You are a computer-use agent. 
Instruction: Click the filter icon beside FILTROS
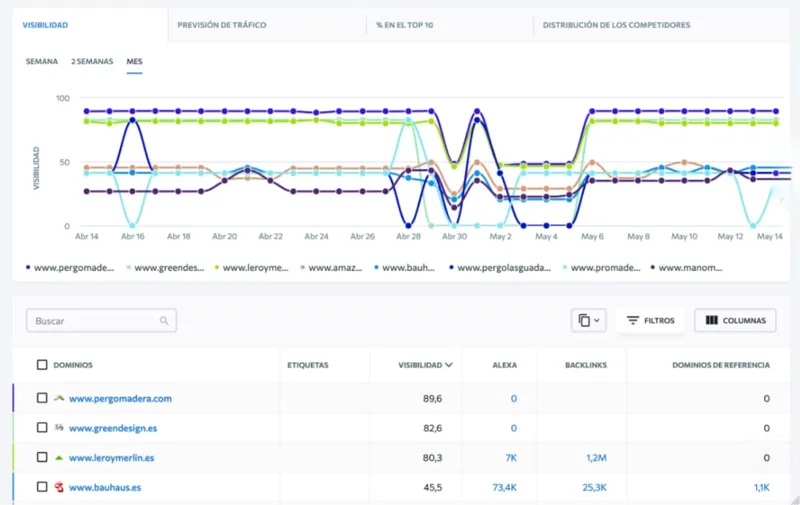point(632,321)
